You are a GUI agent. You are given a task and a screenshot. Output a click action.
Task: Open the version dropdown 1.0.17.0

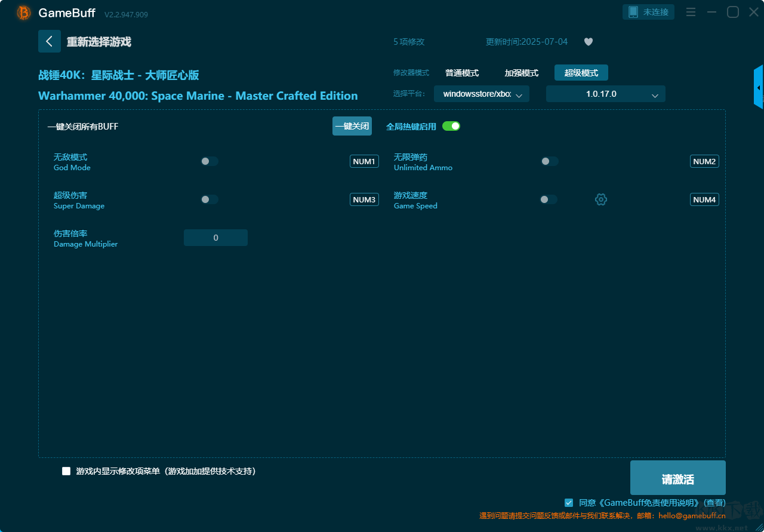click(x=606, y=94)
